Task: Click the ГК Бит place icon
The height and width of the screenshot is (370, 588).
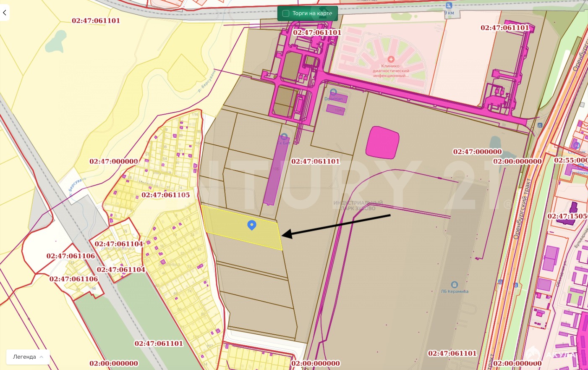Action: point(284,136)
